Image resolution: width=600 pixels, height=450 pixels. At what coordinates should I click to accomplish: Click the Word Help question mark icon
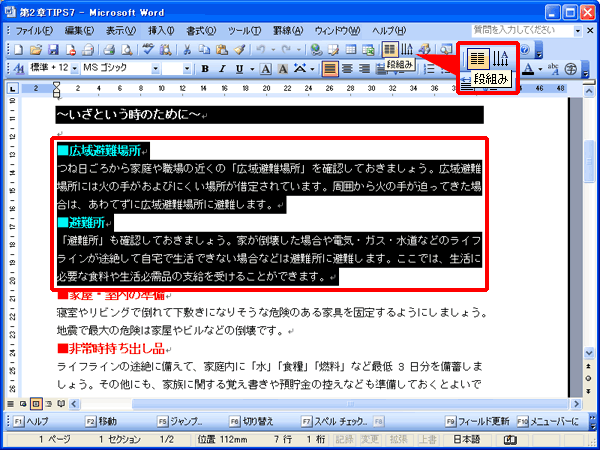524,50
